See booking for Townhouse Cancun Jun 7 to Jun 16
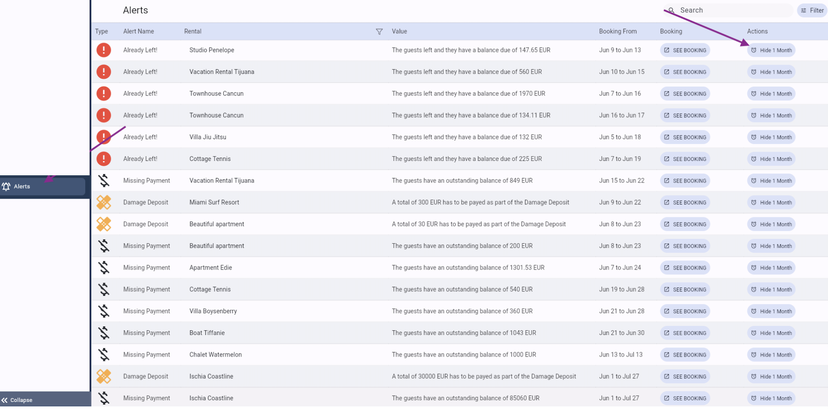 click(x=685, y=93)
